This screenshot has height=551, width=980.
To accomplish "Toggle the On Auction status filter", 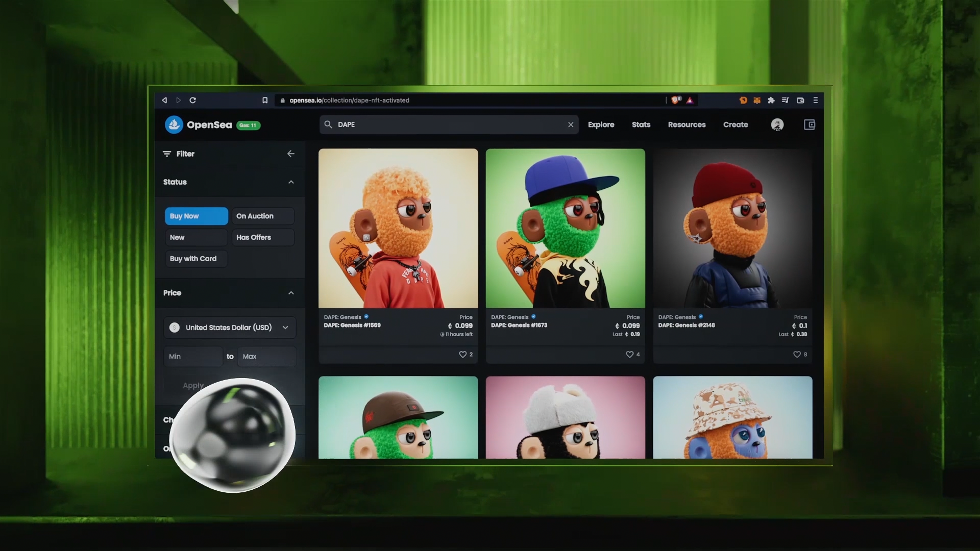I will click(x=263, y=216).
